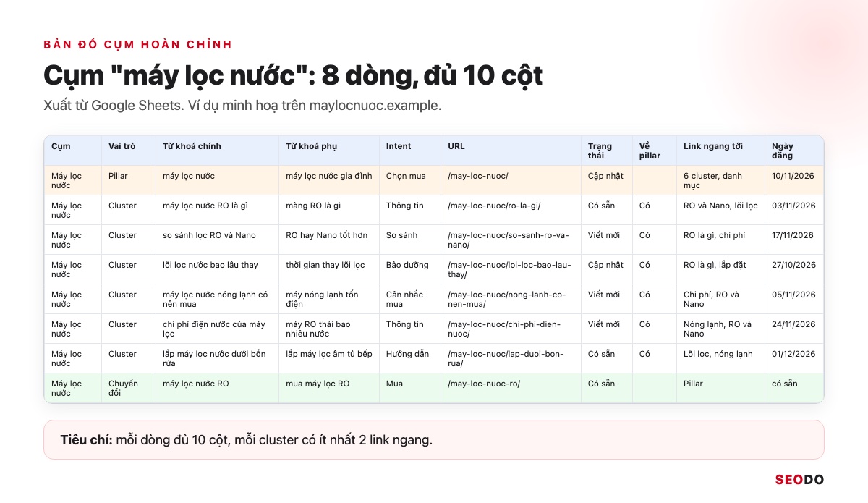Select the 'Chuyển đổi' role cell
Image resolution: width=868 pixels, height=503 pixels.
[x=128, y=388]
